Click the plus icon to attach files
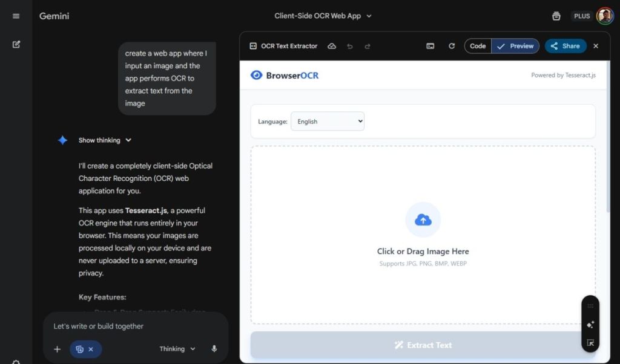Viewport: 620px width, 364px height. [x=57, y=349]
